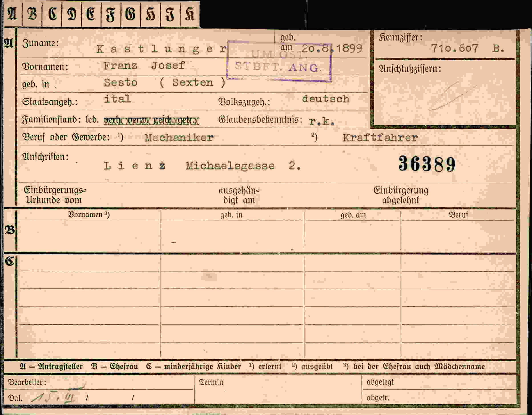The width and height of the screenshot is (532, 415).
Task: Click the crossed-out marital status options
Action: (151, 121)
